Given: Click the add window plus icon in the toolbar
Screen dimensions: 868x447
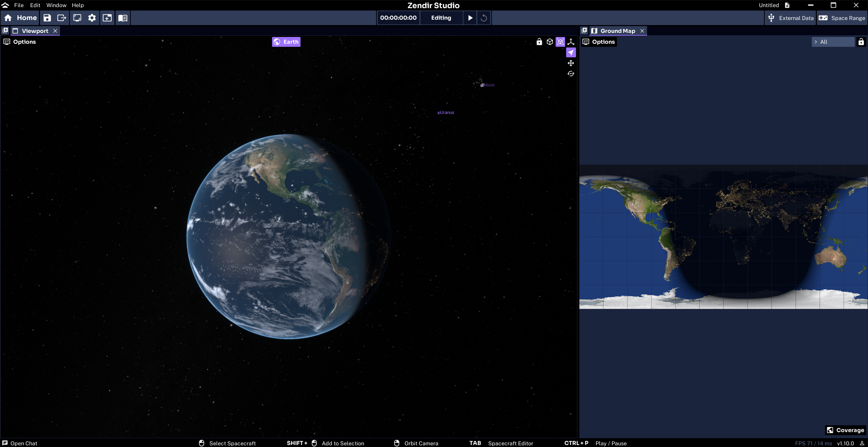Looking at the screenshot, I should pyautogui.click(x=107, y=18).
